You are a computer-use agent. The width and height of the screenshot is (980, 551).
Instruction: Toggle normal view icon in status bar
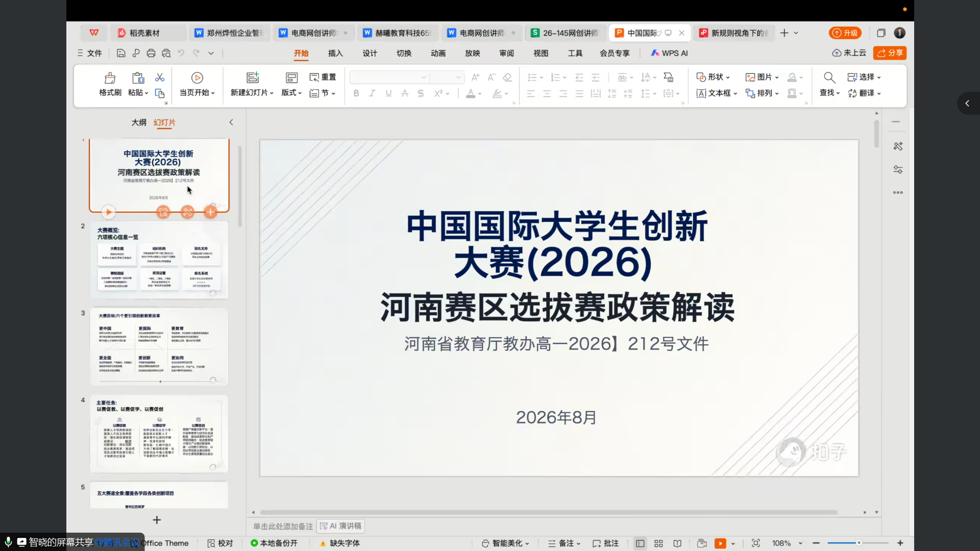[x=640, y=544]
